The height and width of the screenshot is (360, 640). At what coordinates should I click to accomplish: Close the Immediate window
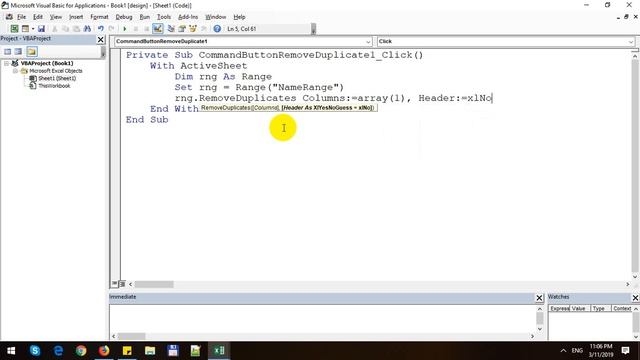pos(539,298)
